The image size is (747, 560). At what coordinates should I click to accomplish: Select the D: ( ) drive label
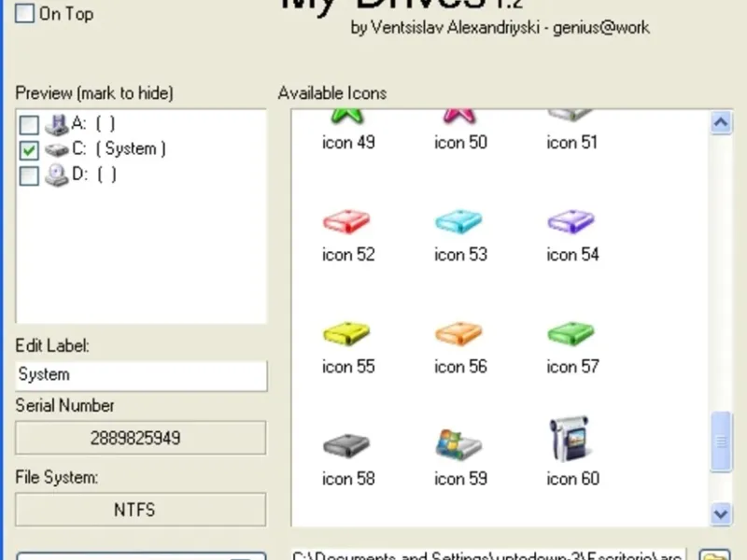(94, 175)
